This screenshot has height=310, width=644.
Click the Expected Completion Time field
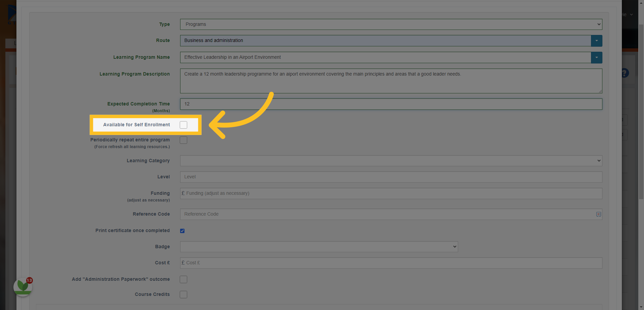391,104
